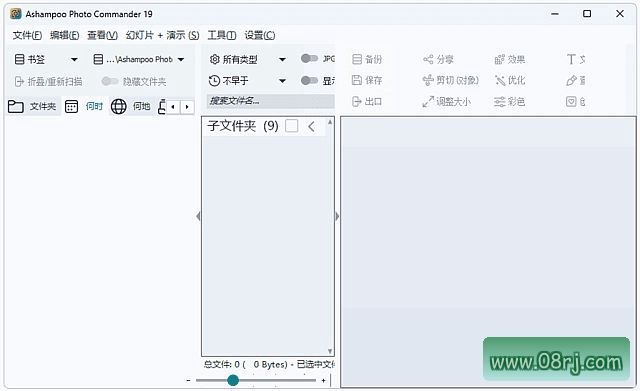Click the 总文件: 0 status text
The height and width of the screenshot is (391, 640).
(222, 364)
